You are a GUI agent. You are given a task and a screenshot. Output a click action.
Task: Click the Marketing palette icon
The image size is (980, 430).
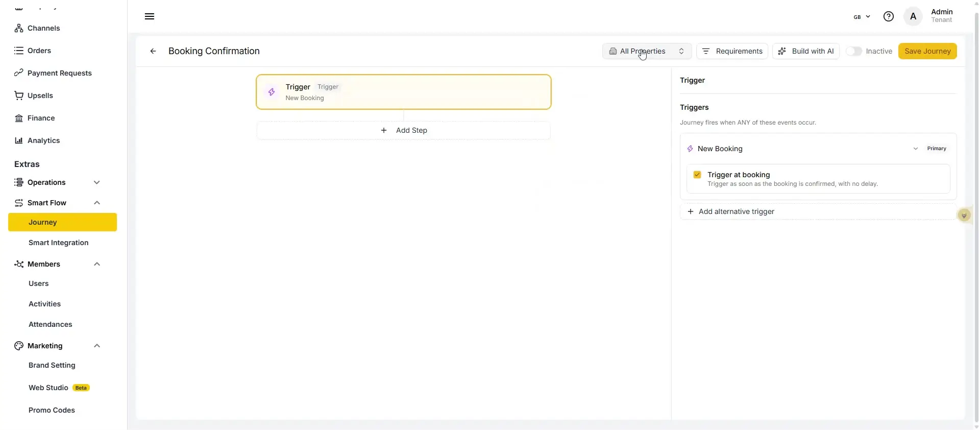19,346
